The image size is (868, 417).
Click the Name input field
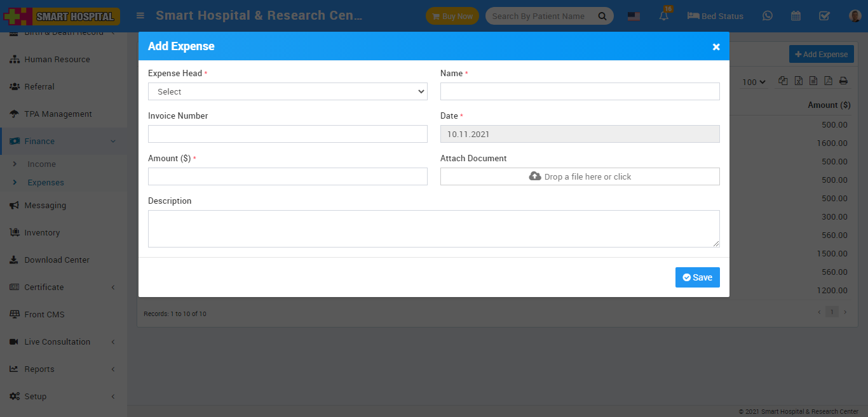(x=580, y=91)
